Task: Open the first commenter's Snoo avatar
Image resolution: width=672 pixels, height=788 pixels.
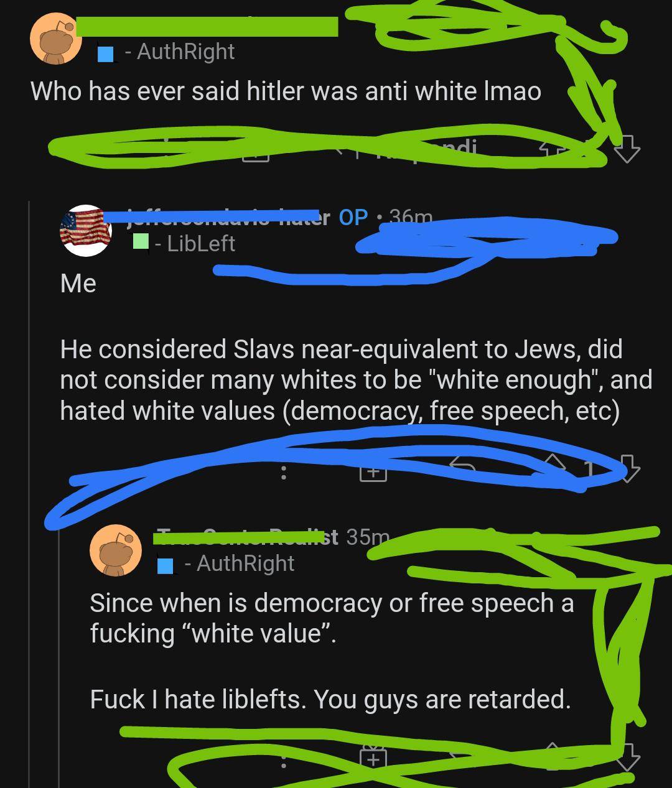Action: tap(57, 39)
